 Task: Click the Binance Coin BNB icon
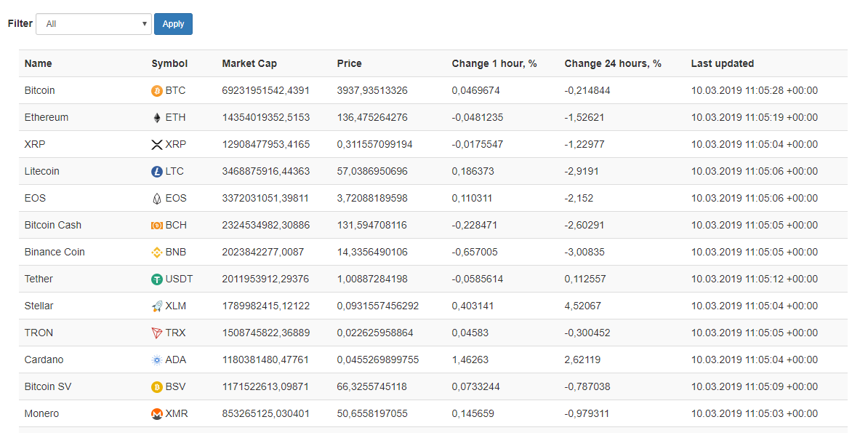pos(157,253)
